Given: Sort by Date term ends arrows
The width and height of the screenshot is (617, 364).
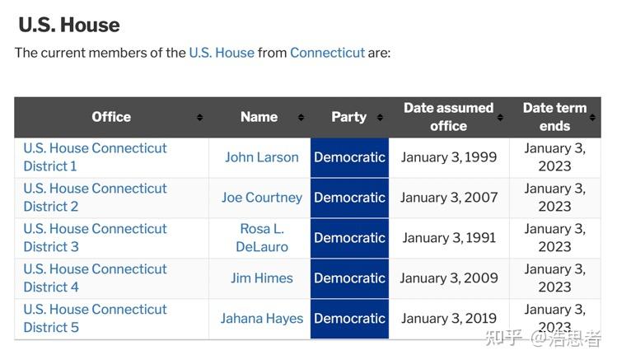Looking at the screenshot, I should tap(594, 118).
